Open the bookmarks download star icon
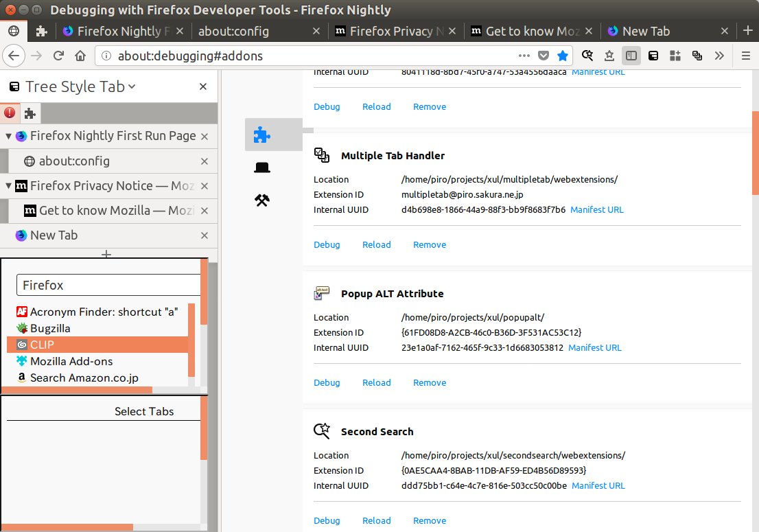 [609, 56]
